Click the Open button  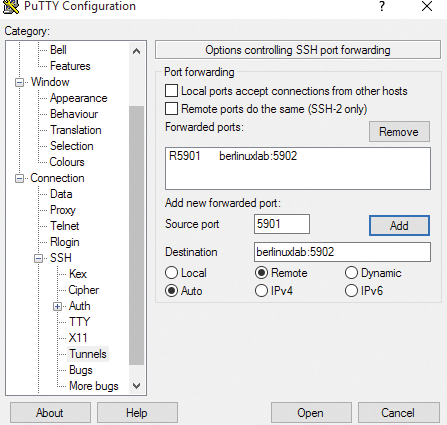311,413
